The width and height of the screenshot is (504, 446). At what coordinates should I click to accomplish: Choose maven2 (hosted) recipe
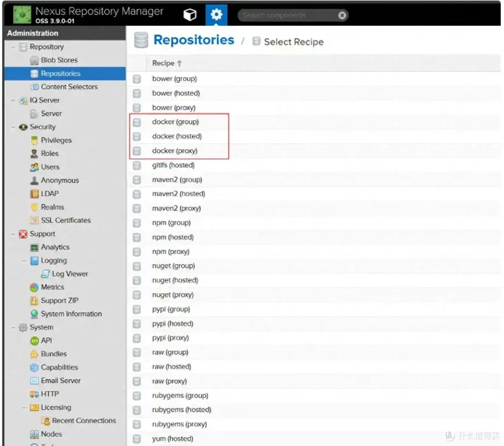click(x=314, y=194)
